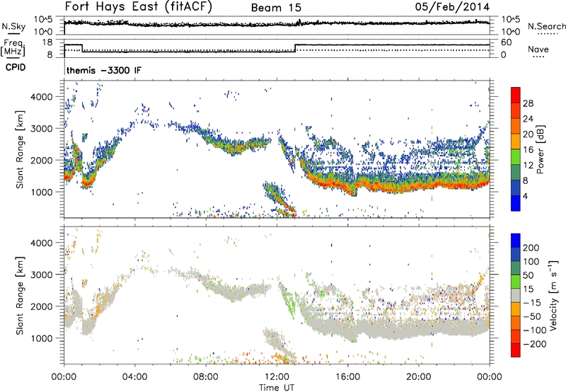This screenshot has width=566, height=392.
Task: Click '1000' tick on the power panel
Action: [x=42, y=192]
